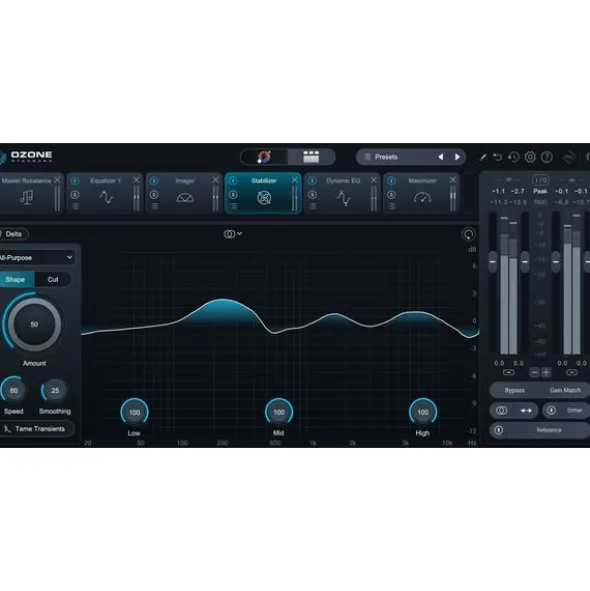Open the Stabilizer preset list icon
The width and height of the screenshot is (590, 591).
[x=234, y=206]
